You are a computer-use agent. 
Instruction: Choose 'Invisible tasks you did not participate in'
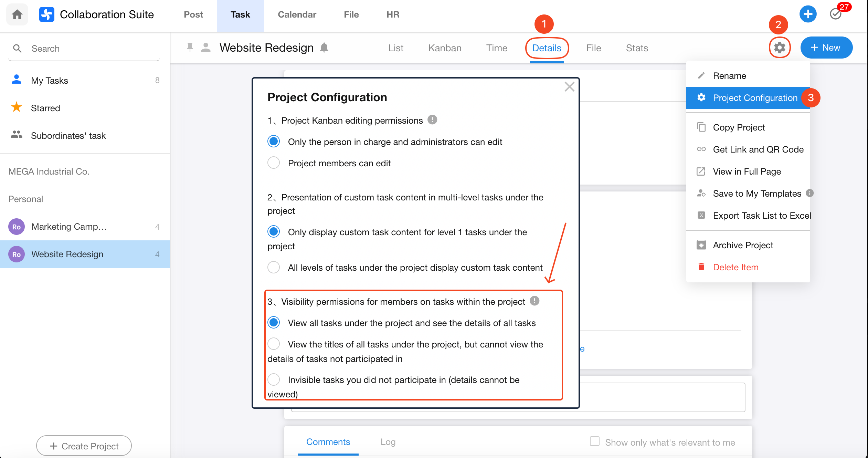click(x=274, y=379)
